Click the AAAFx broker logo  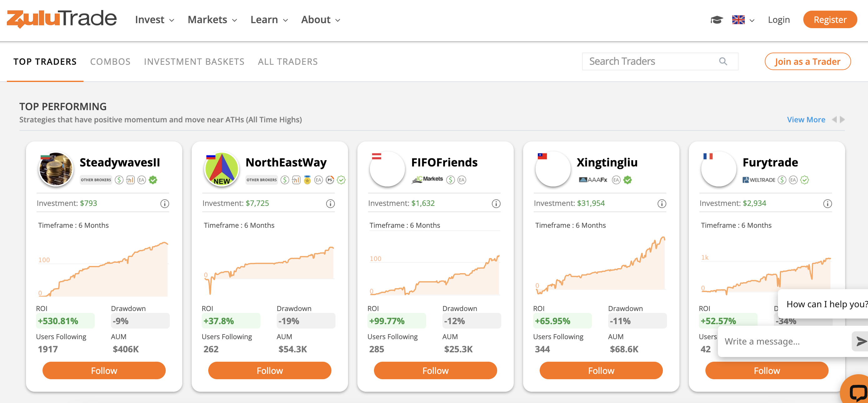point(593,180)
